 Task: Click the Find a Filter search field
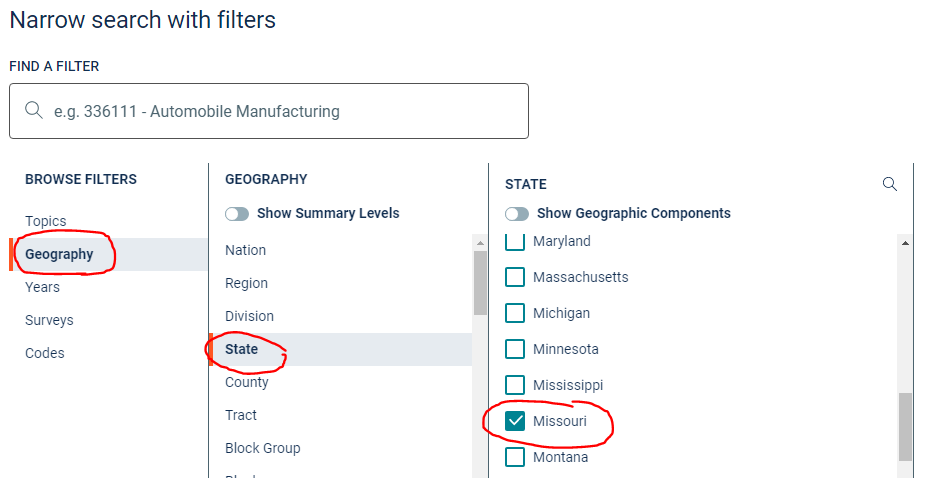(x=280, y=111)
